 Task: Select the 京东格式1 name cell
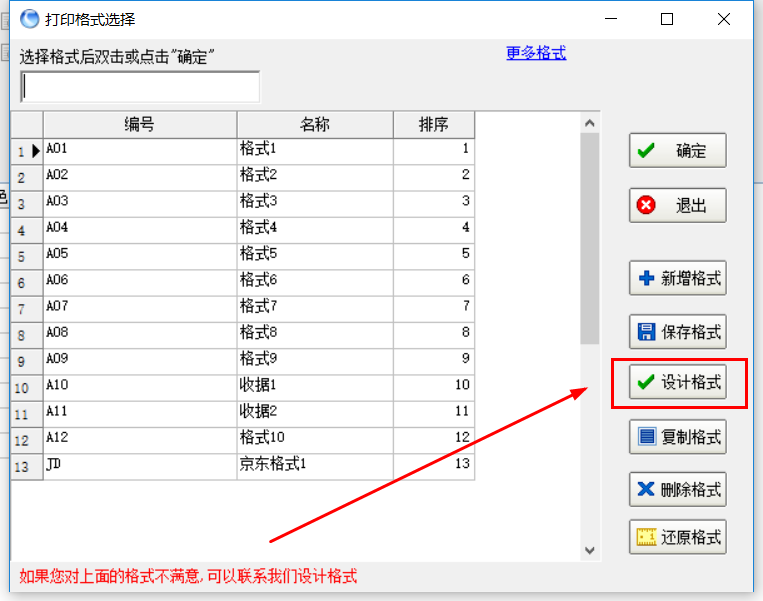pos(315,467)
